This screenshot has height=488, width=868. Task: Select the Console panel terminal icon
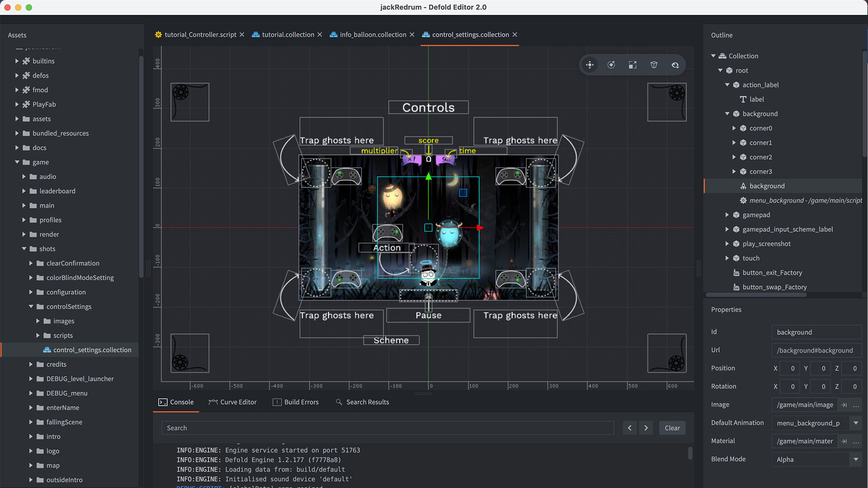(x=163, y=402)
